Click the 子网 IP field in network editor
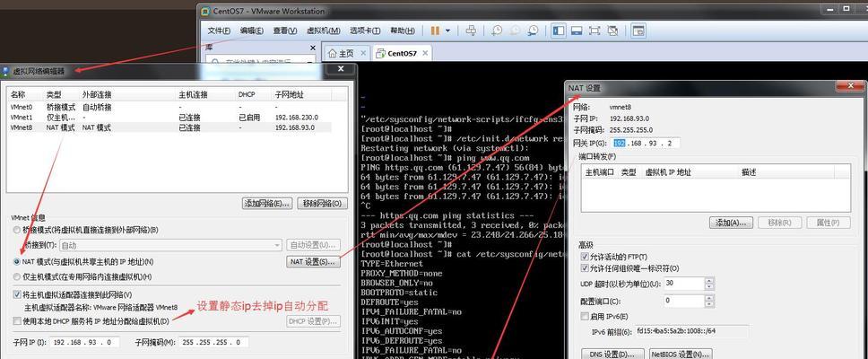Screen dimensions: 868x359 click(x=85, y=342)
